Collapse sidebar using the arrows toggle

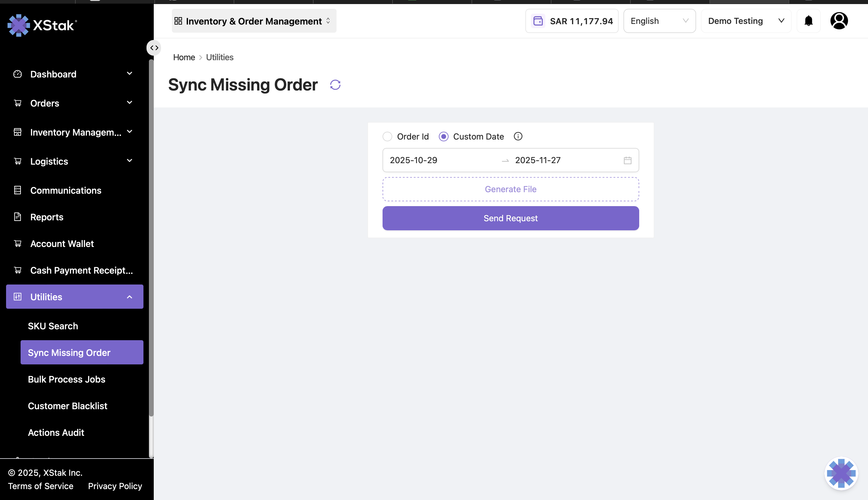154,48
